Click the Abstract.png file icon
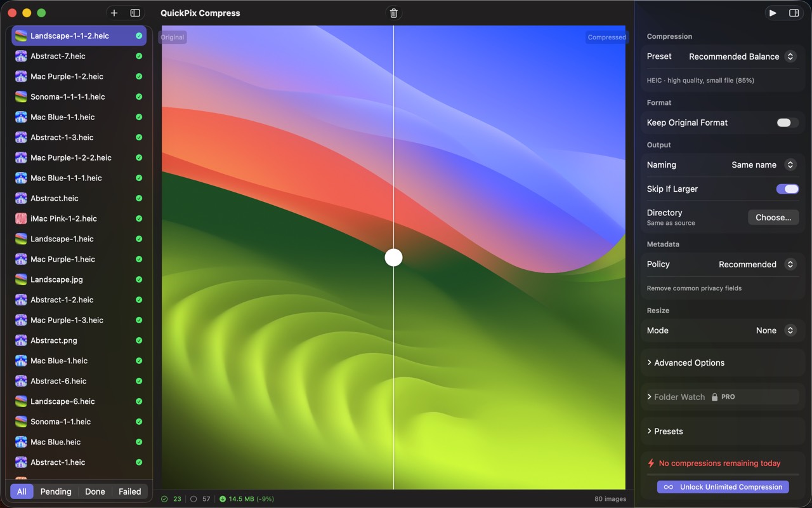The image size is (812, 508). pos(21,340)
